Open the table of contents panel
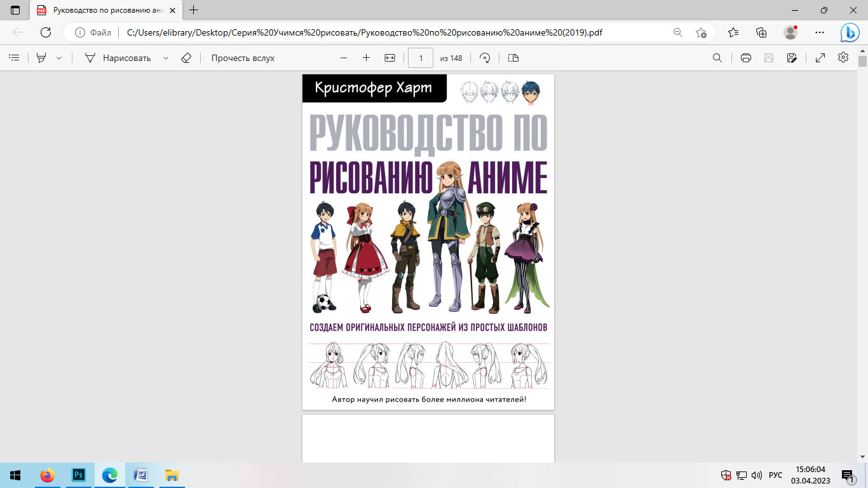Viewport: 868px width, 488px height. (13, 58)
